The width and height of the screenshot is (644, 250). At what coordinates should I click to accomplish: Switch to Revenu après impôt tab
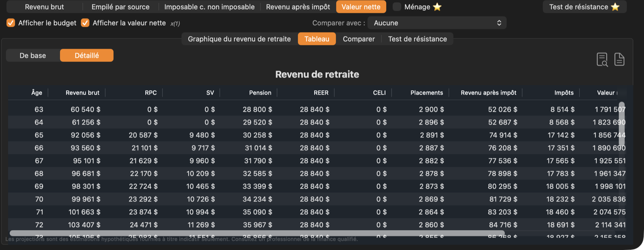pos(298,7)
